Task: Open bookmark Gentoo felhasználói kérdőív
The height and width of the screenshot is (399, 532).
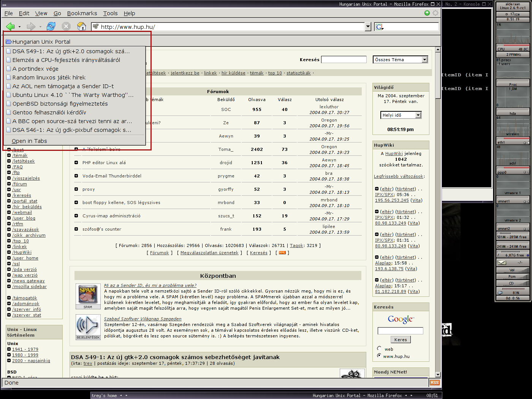Action: [75, 112]
